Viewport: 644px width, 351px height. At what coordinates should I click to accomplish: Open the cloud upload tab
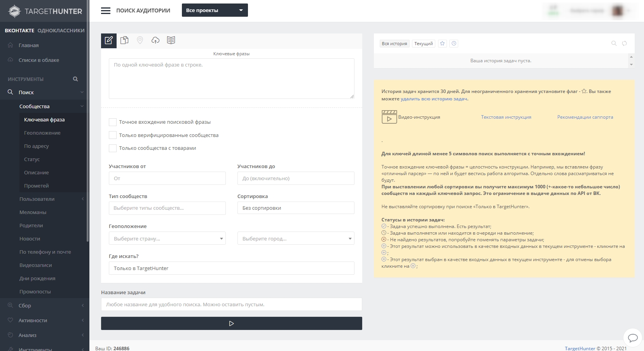(x=155, y=40)
